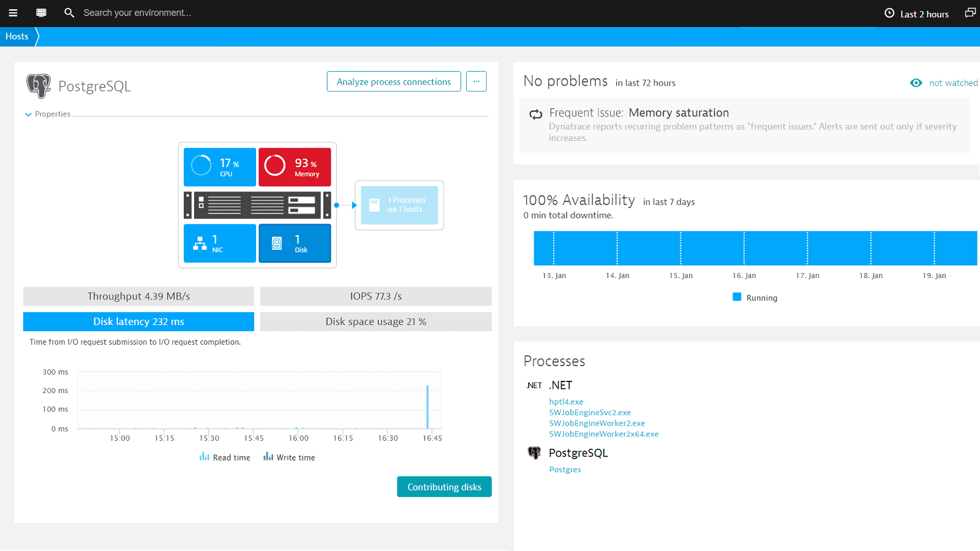Open Frequent issue Memory saturation entry
980x551 pixels.
[x=744, y=125]
